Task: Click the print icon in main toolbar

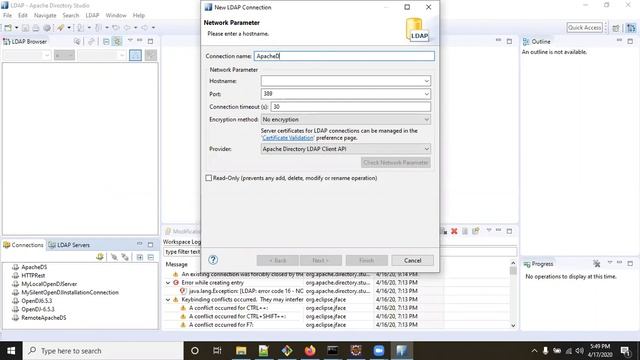Action: pos(36,28)
